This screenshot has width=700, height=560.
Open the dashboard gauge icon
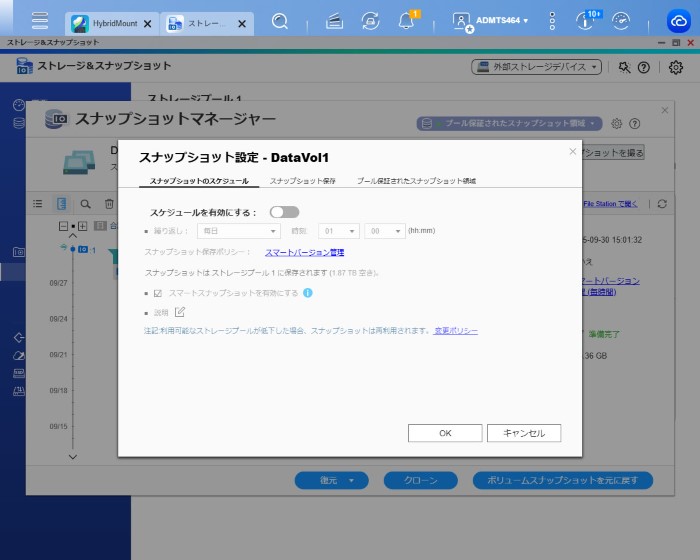pyautogui.click(x=621, y=20)
